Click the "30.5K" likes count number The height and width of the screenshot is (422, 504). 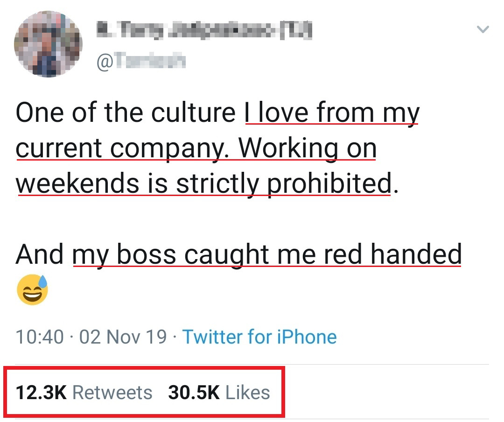click(x=194, y=392)
